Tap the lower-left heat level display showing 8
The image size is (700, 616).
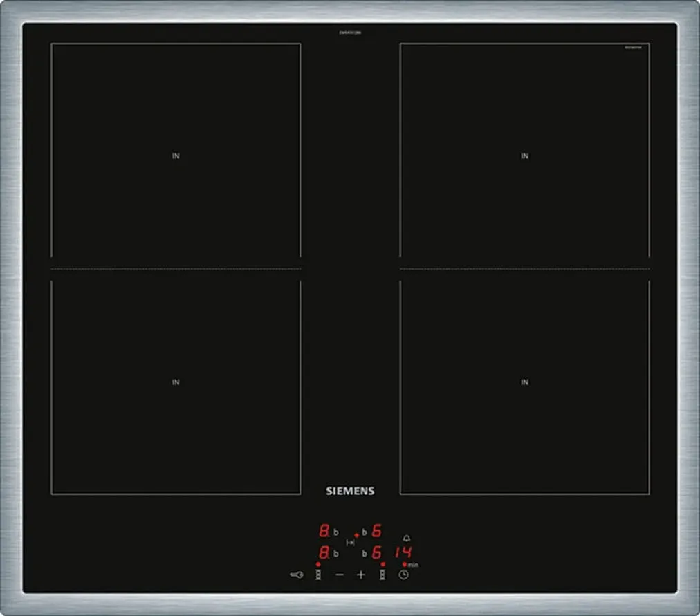pyautogui.click(x=324, y=552)
